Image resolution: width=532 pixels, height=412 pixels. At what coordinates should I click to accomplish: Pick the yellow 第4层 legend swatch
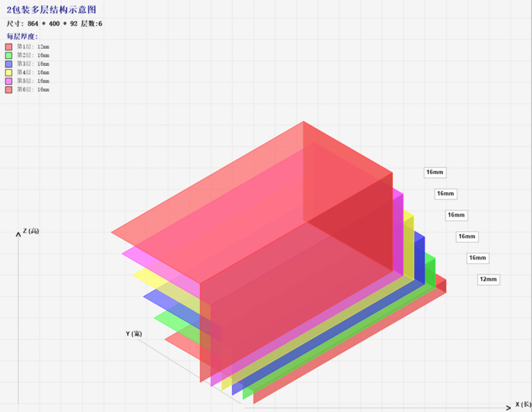tap(9, 72)
